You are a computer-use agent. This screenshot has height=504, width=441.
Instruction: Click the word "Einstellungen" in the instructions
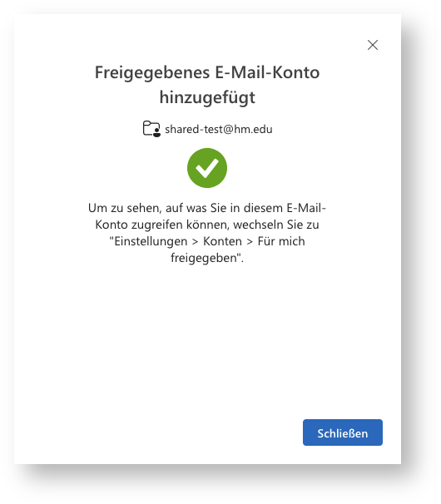click(x=151, y=241)
